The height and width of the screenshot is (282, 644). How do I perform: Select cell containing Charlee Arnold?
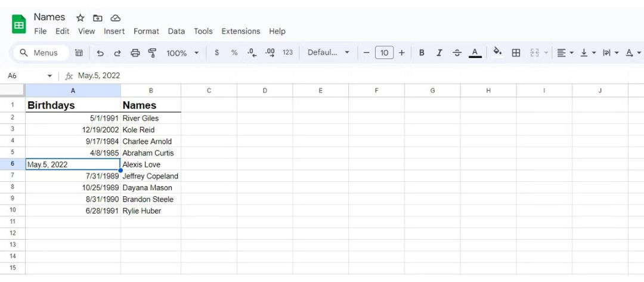point(151,141)
